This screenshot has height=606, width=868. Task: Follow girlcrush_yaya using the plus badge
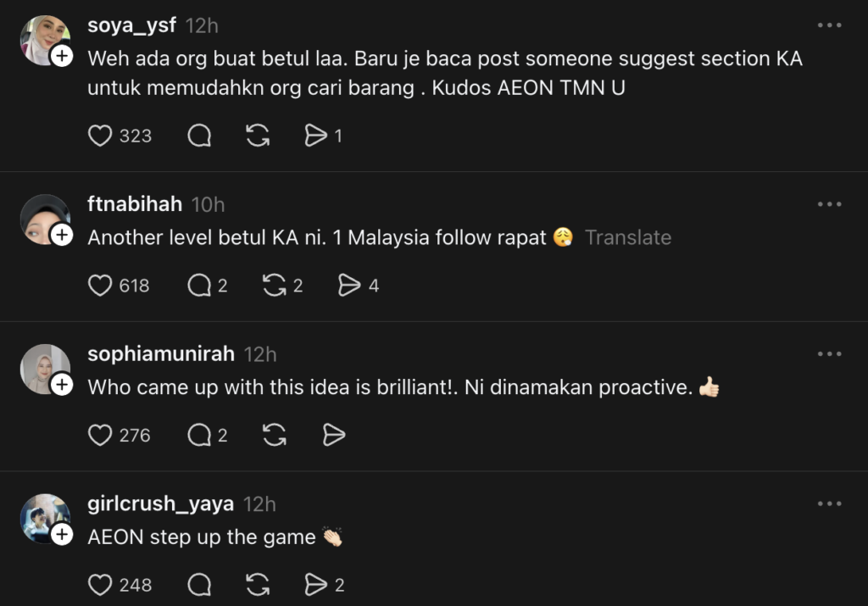coord(62,534)
